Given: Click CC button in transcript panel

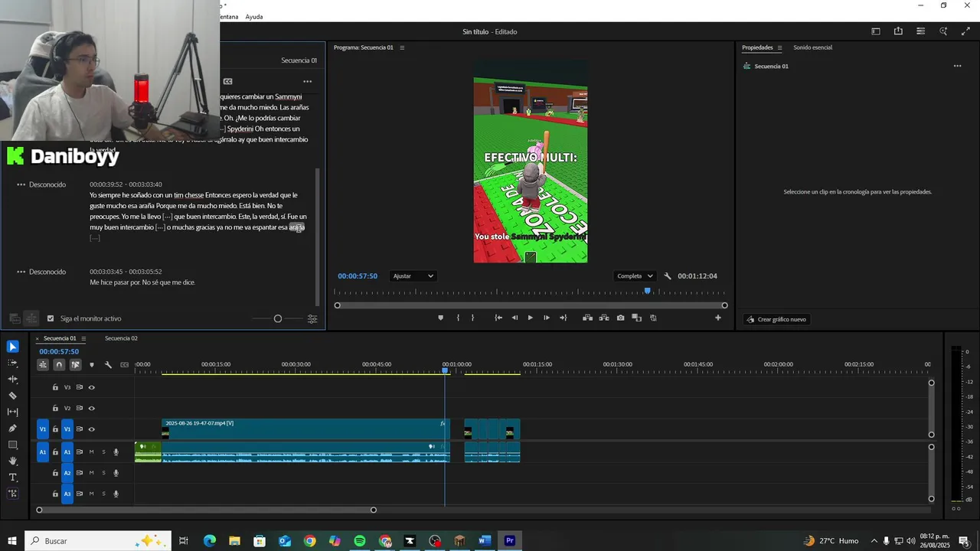Looking at the screenshot, I should [x=227, y=81].
